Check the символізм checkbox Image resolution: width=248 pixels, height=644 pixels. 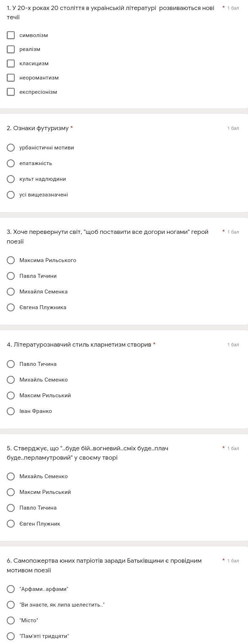(11, 35)
